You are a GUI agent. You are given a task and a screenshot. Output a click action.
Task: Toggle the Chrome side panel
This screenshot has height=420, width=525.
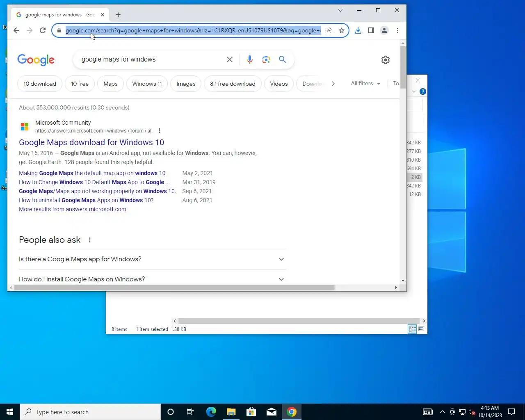tap(371, 30)
